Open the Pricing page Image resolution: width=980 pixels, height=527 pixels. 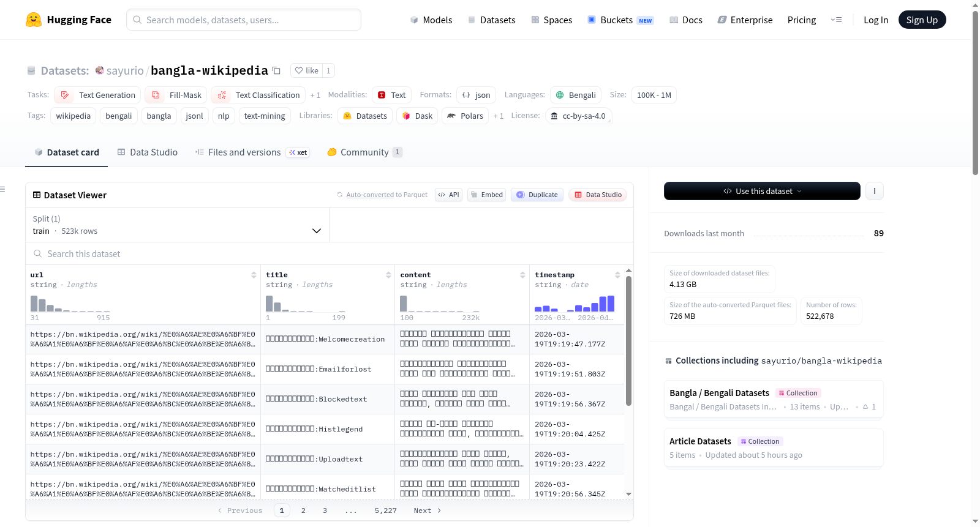[802, 20]
